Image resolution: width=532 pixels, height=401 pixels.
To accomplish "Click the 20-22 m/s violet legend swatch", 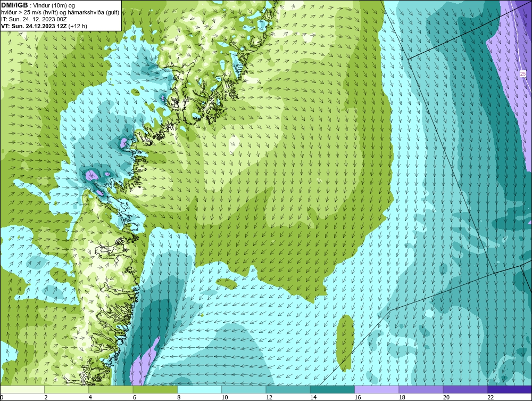I will [465, 389].
